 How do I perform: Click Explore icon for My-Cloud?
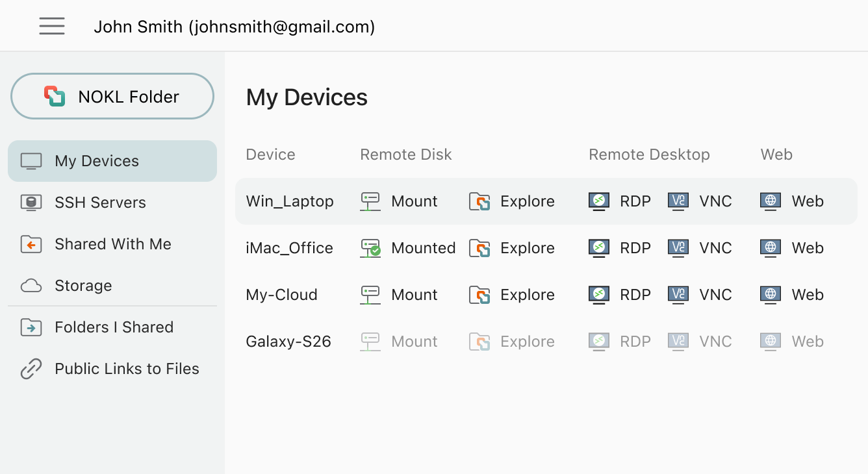pyautogui.click(x=479, y=295)
